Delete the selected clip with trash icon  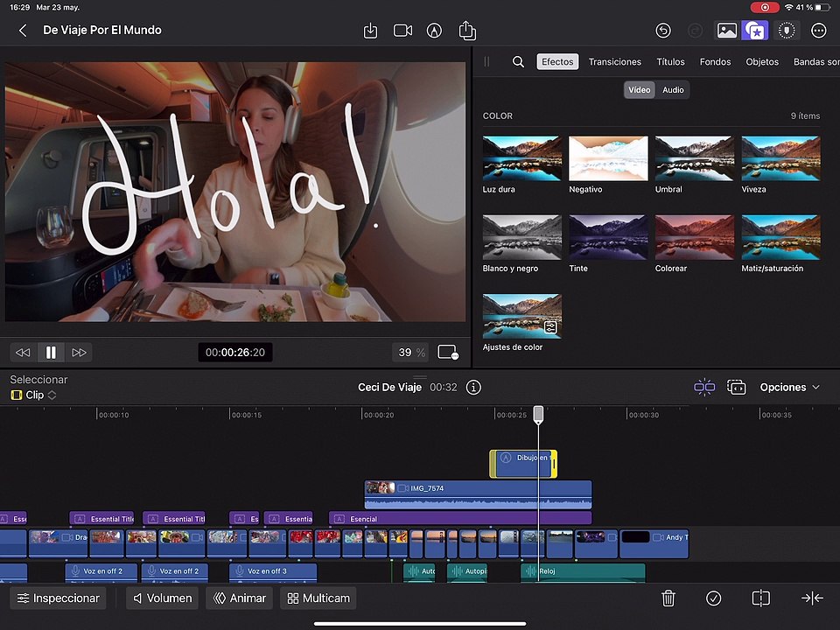(x=668, y=598)
